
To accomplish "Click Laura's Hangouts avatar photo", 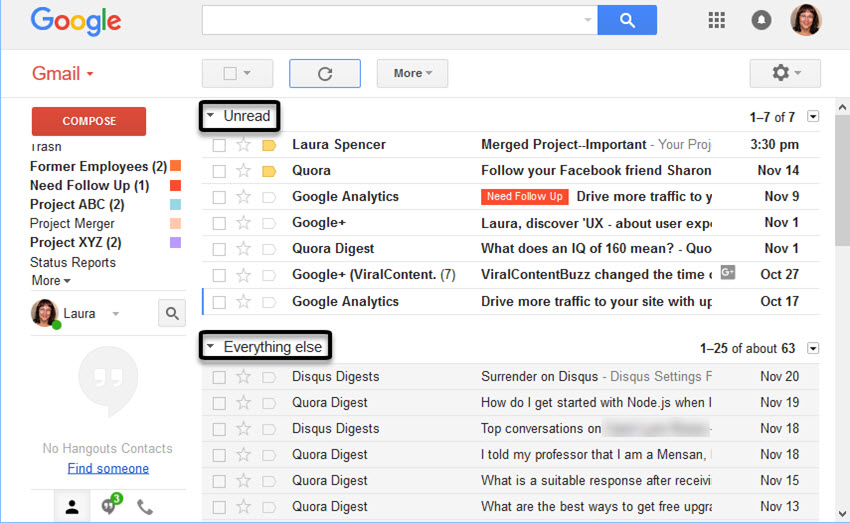I will coord(45,313).
